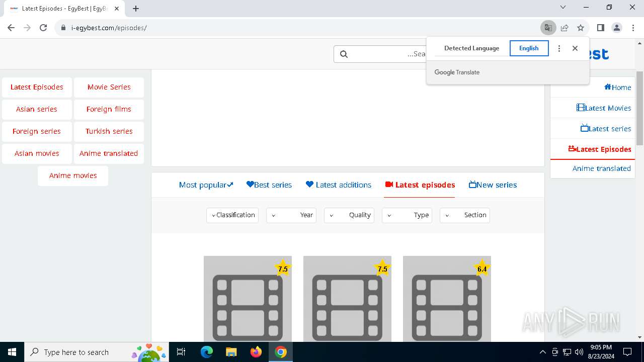Click the 6.4 rating star badge

[x=482, y=268]
